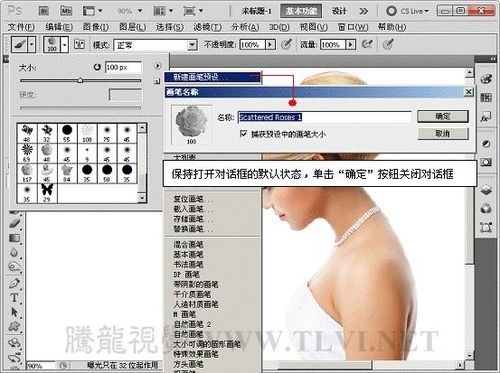
Task: Open the Paths panel icon
Action: point(486,228)
